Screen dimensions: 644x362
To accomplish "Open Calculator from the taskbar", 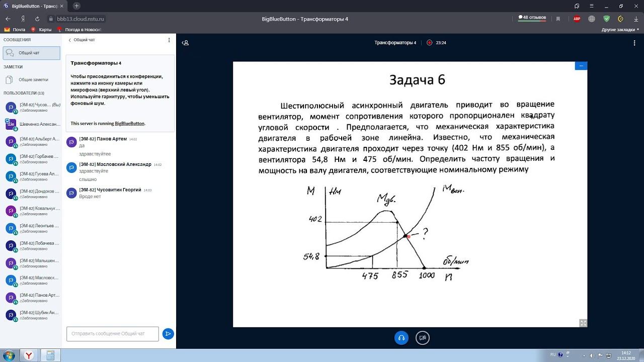I will [50, 355].
